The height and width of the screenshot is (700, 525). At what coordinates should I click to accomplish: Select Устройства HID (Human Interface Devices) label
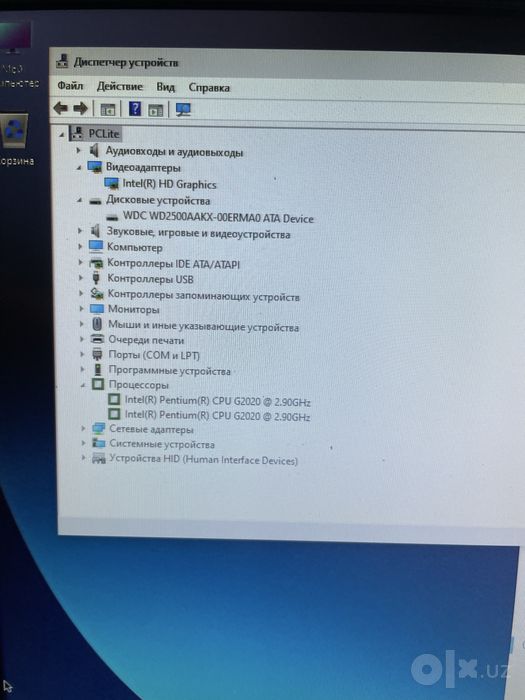tap(204, 459)
